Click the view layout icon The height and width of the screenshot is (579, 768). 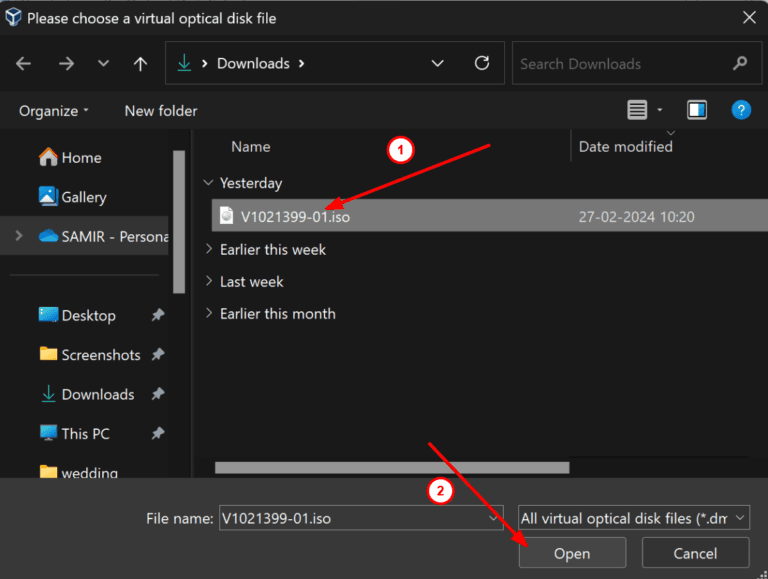click(x=637, y=110)
